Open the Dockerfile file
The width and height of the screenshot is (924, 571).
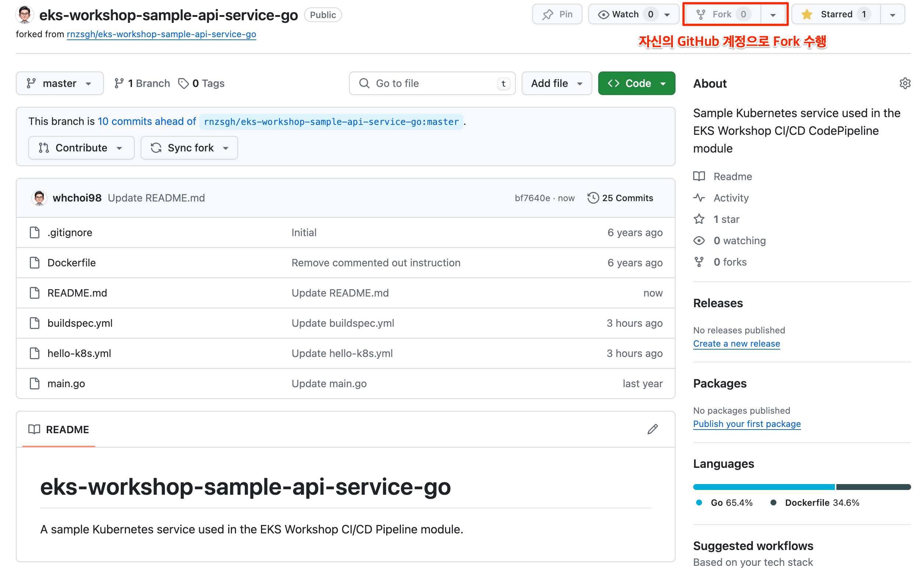[72, 263]
